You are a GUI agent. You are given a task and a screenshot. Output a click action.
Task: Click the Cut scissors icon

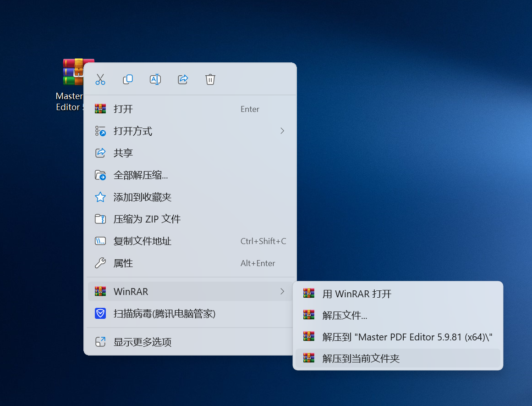[100, 79]
